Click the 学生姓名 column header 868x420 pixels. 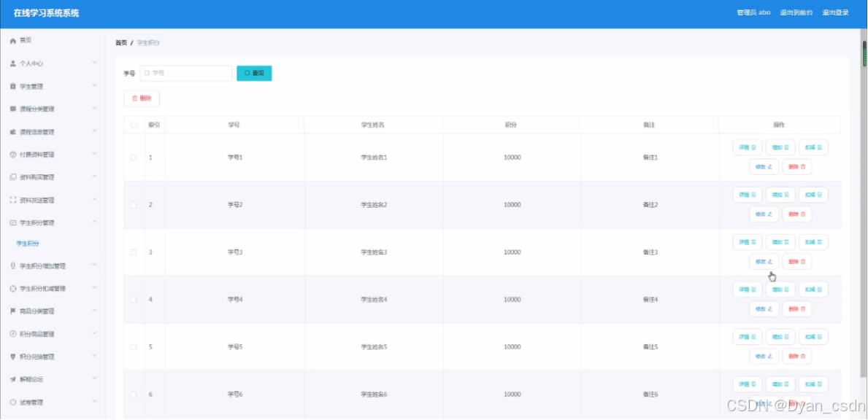[372, 125]
